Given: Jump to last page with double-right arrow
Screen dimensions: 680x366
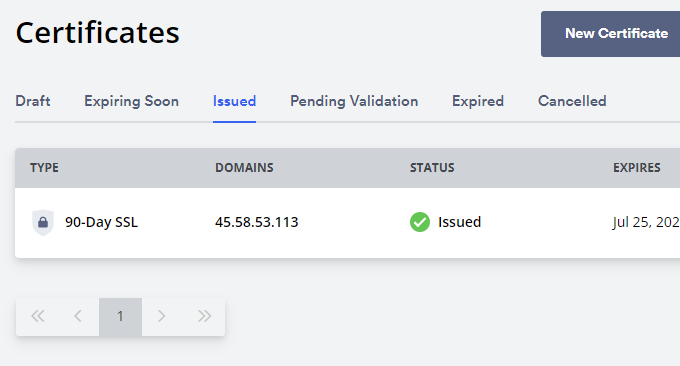Looking at the screenshot, I should click(204, 316).
